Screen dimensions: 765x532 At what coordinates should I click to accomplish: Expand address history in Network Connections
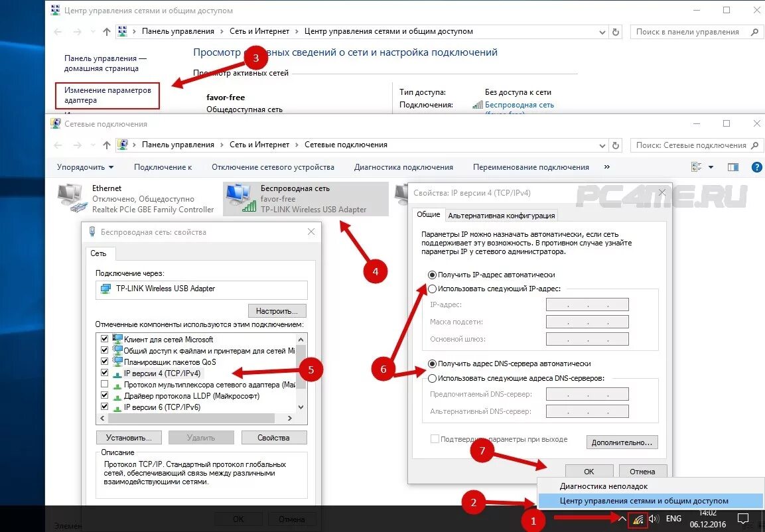coord(602,145)
